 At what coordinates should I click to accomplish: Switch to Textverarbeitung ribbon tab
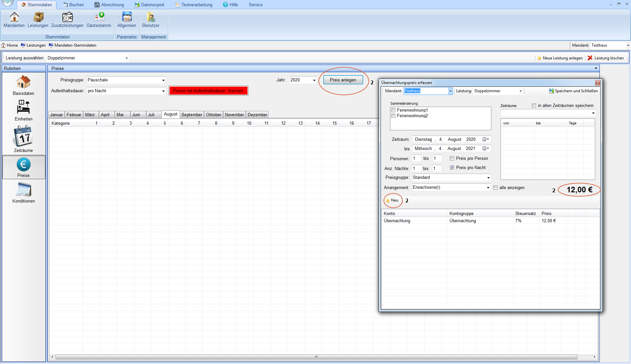[x=194, y=5]
